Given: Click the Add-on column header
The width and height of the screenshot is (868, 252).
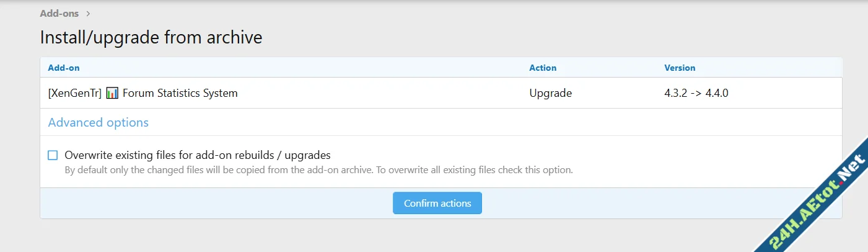Looking at the screenshot, I should (x=64, y=68).
